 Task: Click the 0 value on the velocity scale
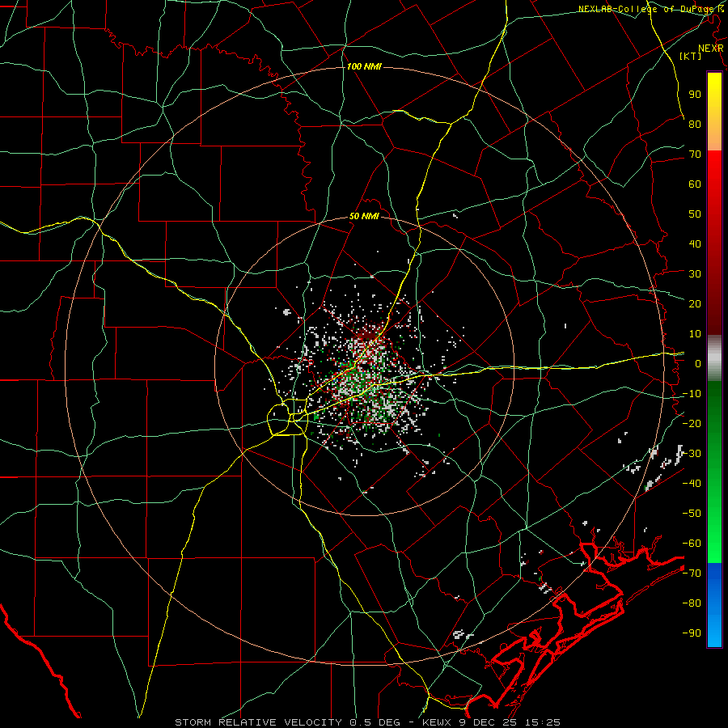click(x=698, y=363)
